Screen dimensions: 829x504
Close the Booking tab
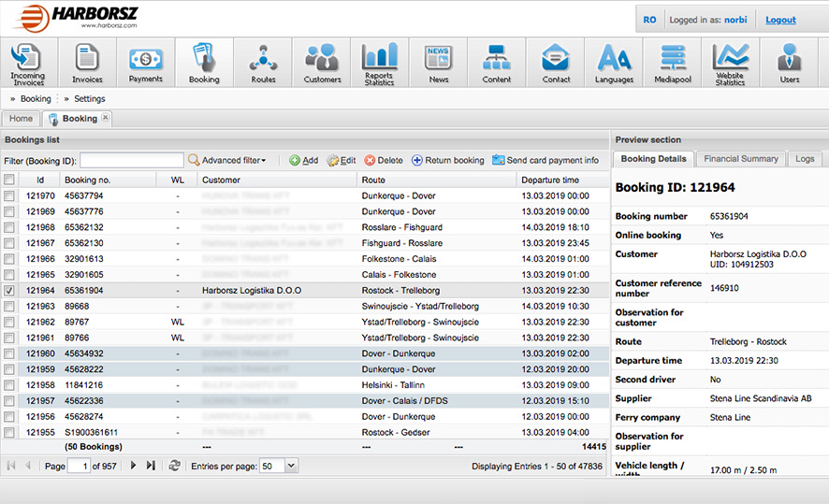(106, 118)
